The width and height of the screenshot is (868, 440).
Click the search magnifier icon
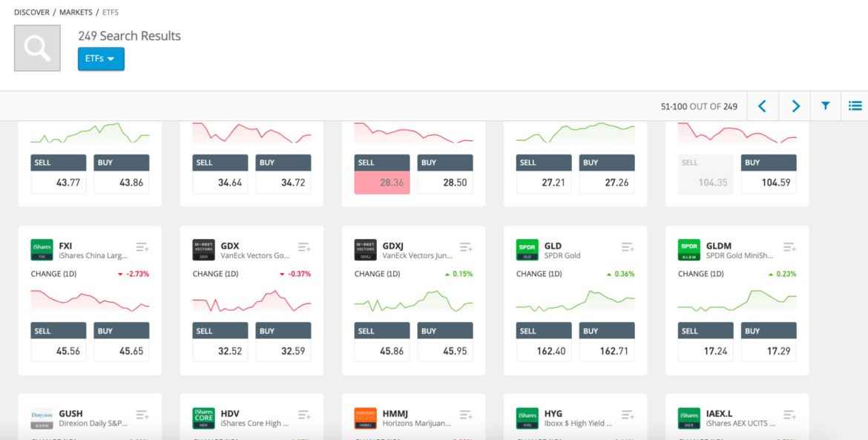coord(37,48)
